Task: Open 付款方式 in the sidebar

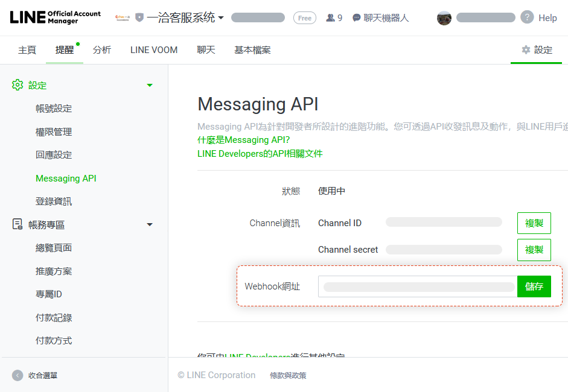Action: click(54, 341)
